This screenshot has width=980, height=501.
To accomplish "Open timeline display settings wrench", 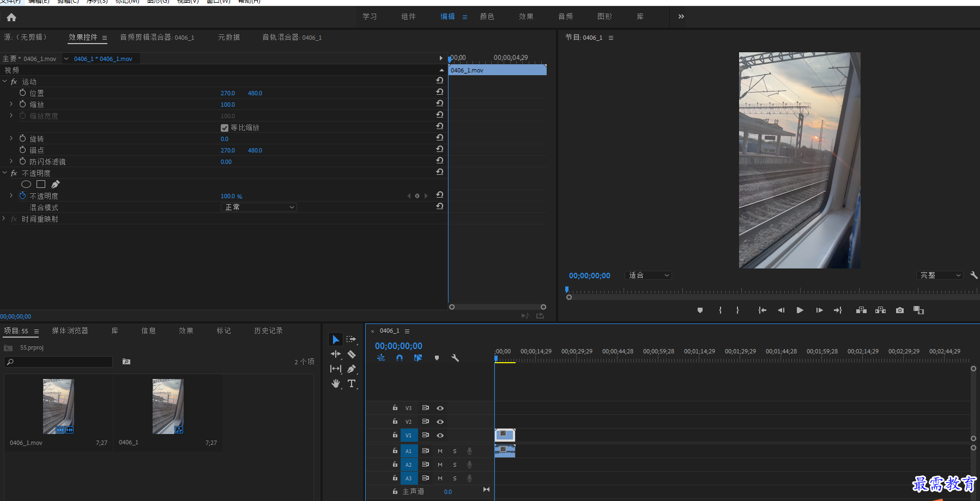I will point(455,358).
